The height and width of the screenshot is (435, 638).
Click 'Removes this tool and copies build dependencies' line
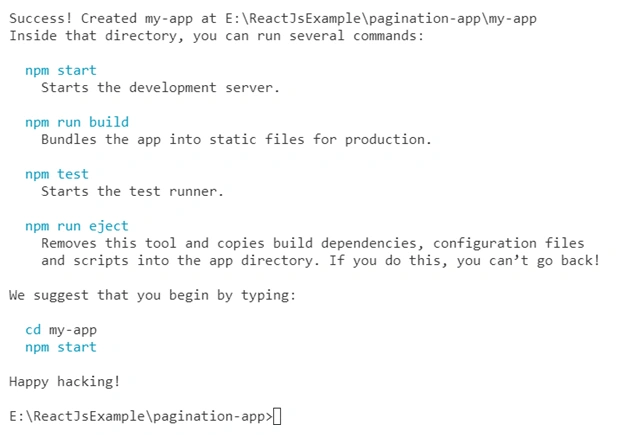coord(312,243)
